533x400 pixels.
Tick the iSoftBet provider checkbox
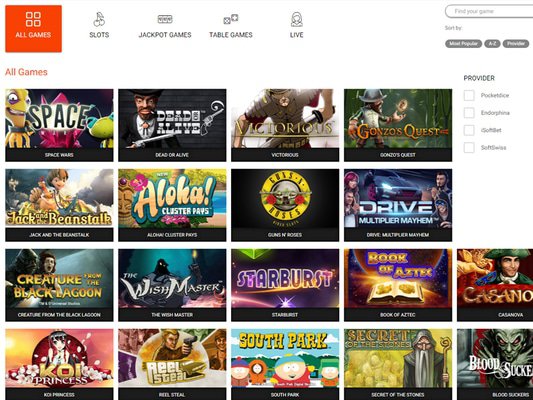point(469,130)
